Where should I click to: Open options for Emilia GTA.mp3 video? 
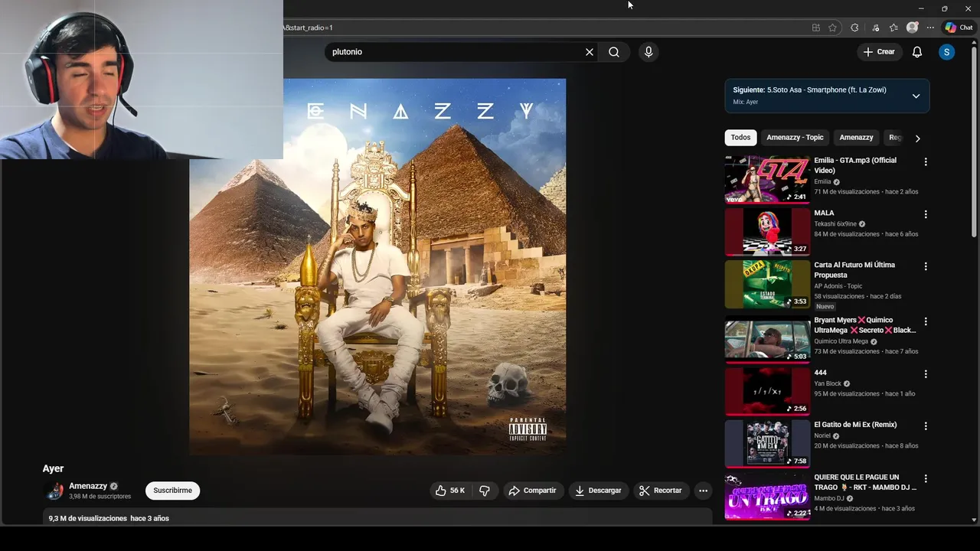926,162
